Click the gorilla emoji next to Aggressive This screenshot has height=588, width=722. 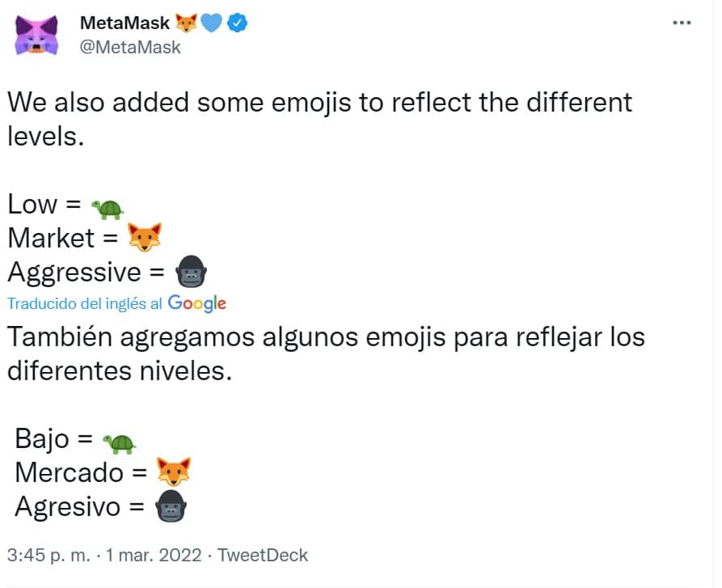tap(191, 272)
